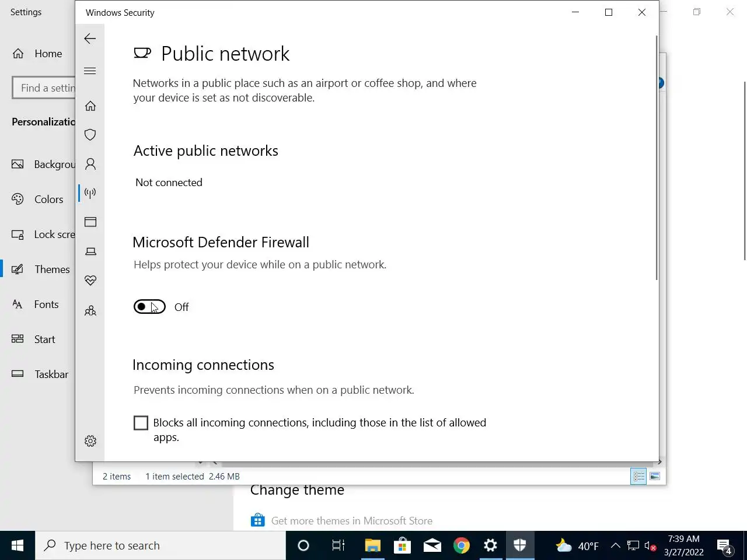747x560 pixels.
Task: Open Device security laptop icon
Action: (x=90, y=251)
